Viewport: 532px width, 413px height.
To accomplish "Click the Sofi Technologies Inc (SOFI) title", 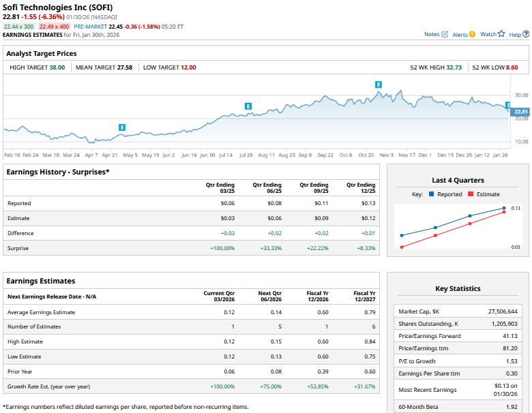I will (54, 7).
